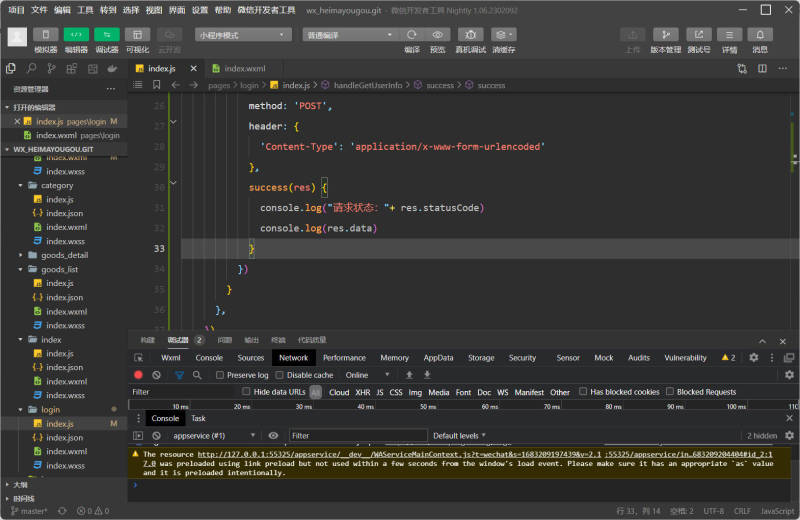The image size is (800, 520).
Task: Click the red record network log button
Action: 139,375
